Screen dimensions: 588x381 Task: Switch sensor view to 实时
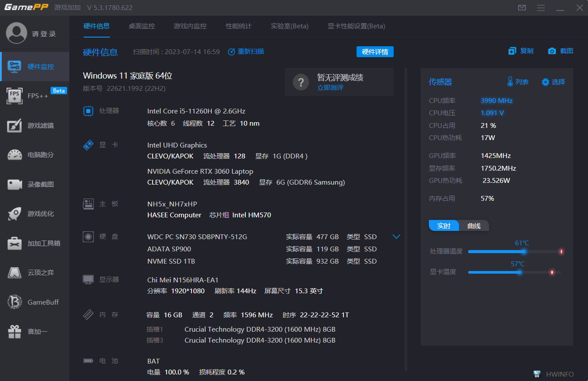(444, 226)
